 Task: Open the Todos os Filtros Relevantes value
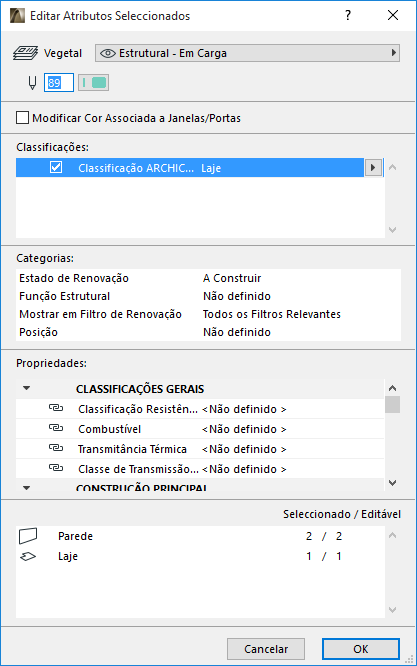pos(272,314)
